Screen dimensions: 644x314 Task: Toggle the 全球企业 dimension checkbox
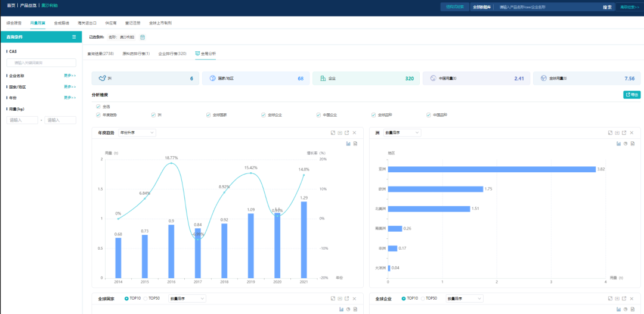click(264, 115)
